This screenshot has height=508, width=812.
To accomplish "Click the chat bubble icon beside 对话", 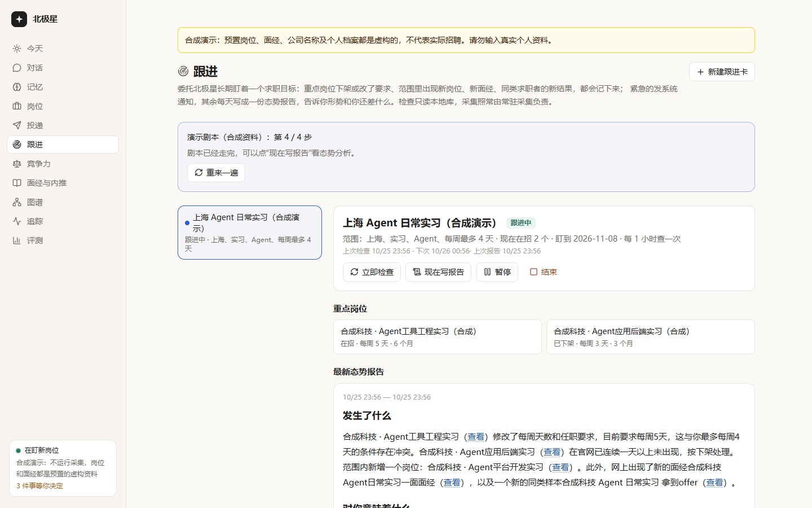I will pyautogui.click(x=17, y=68).
